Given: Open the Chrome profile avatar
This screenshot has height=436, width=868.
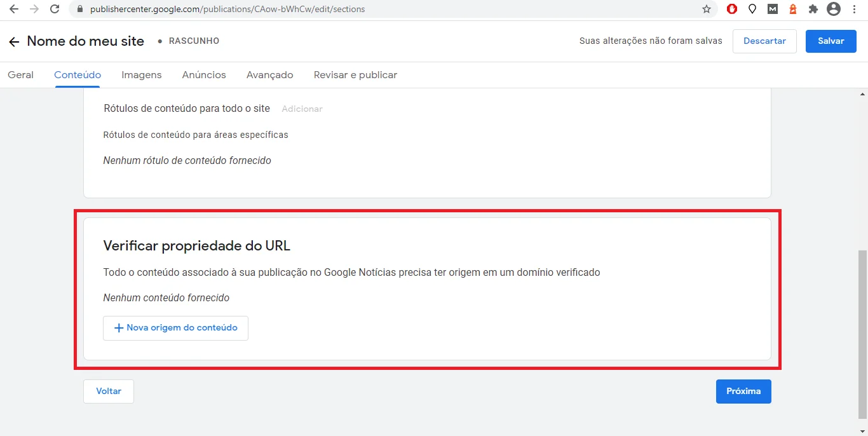Looking at the screenshot, I should [834, 10].
